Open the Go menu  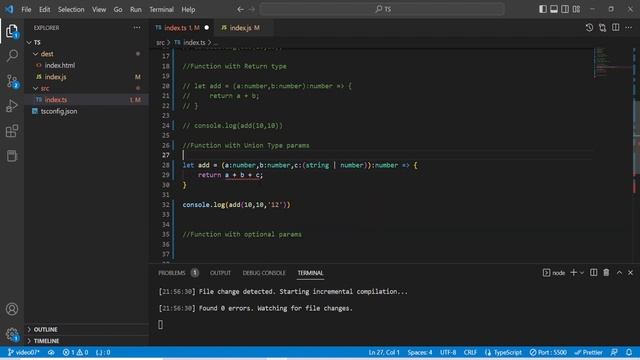point(118,9)
